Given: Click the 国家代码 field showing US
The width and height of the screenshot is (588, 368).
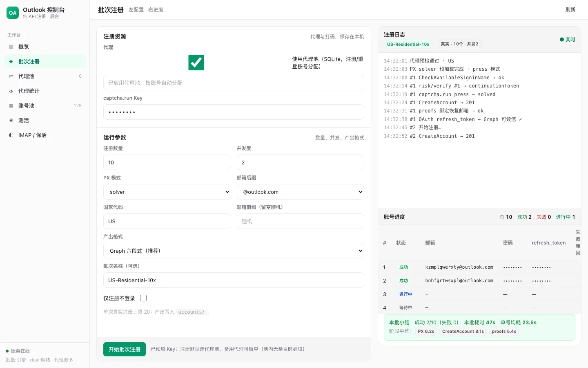Looking at the screenshot, I should [167, 221].
